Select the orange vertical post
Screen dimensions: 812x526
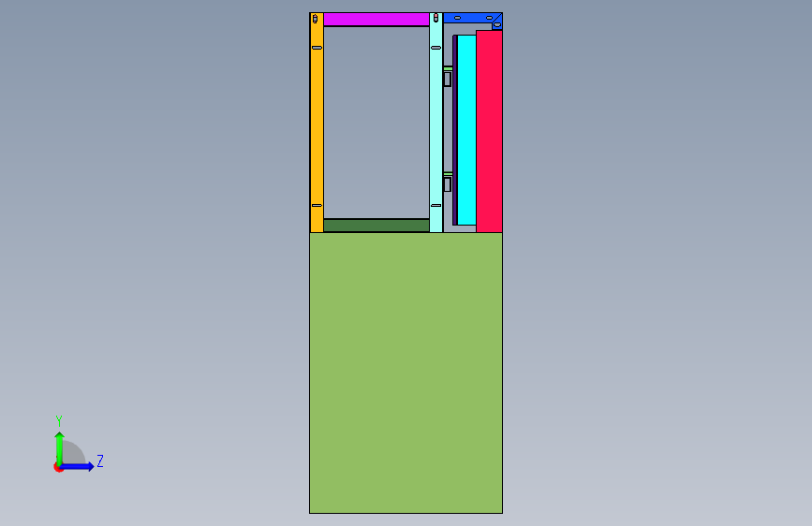(317, 123)
